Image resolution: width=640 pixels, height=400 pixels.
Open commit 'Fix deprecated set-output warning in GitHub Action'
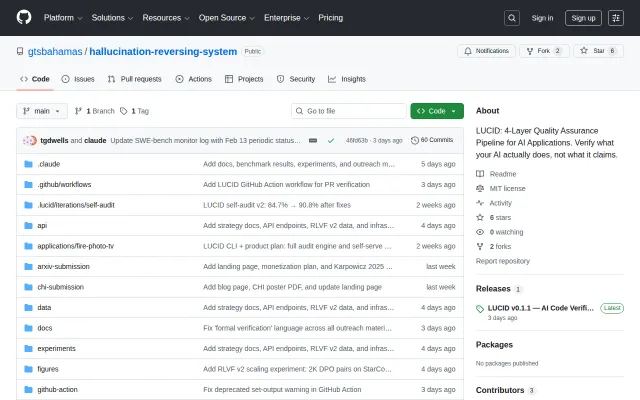[x=282, y=389]
